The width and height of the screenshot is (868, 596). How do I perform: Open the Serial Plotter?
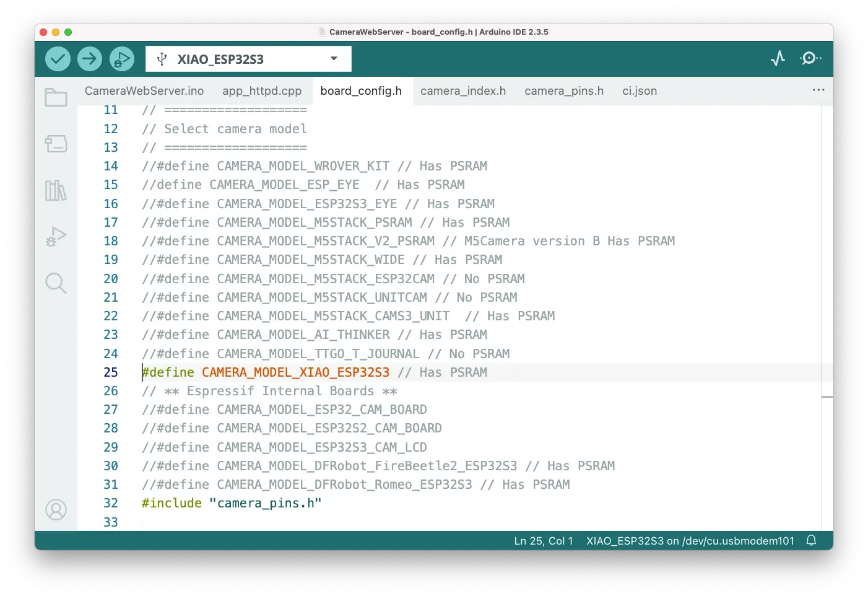coord(778,59)
